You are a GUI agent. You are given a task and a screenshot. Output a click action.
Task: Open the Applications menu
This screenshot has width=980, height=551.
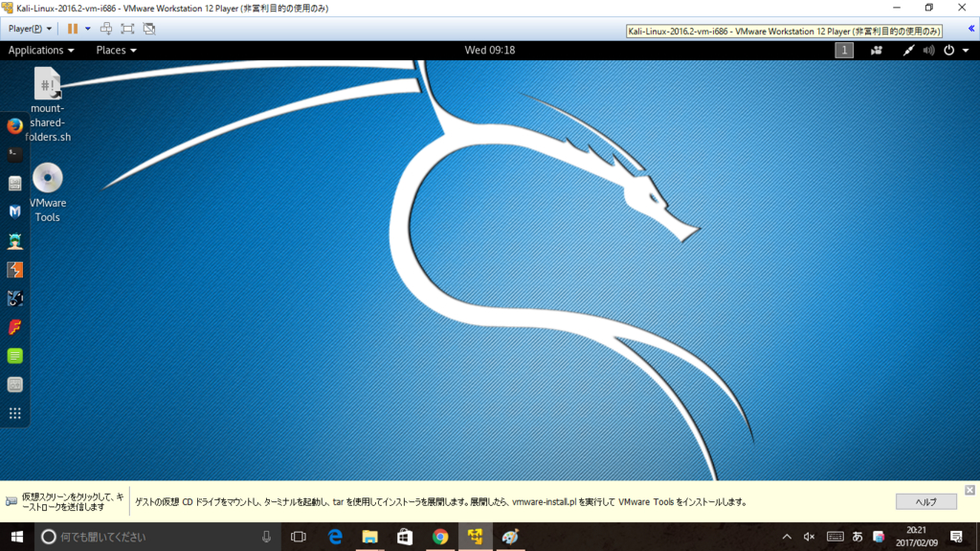(x=40, y=50)
